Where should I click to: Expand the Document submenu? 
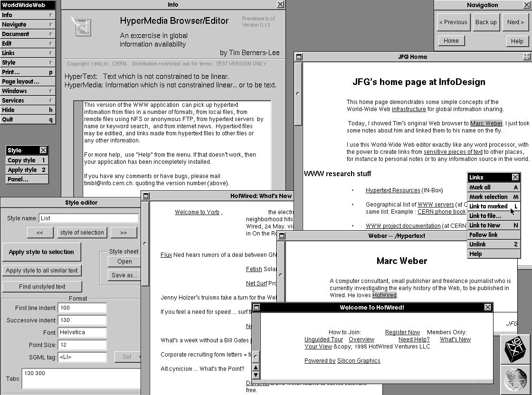(x=28, y=34)
